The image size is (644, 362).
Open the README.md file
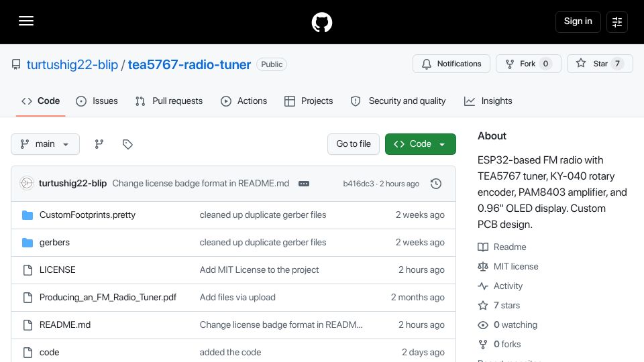[x=65, y=324]
